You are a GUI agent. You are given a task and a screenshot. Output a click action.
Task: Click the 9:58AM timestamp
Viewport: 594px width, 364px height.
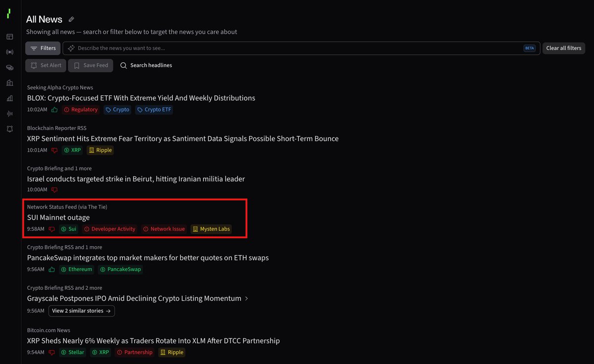coord(36,229)
